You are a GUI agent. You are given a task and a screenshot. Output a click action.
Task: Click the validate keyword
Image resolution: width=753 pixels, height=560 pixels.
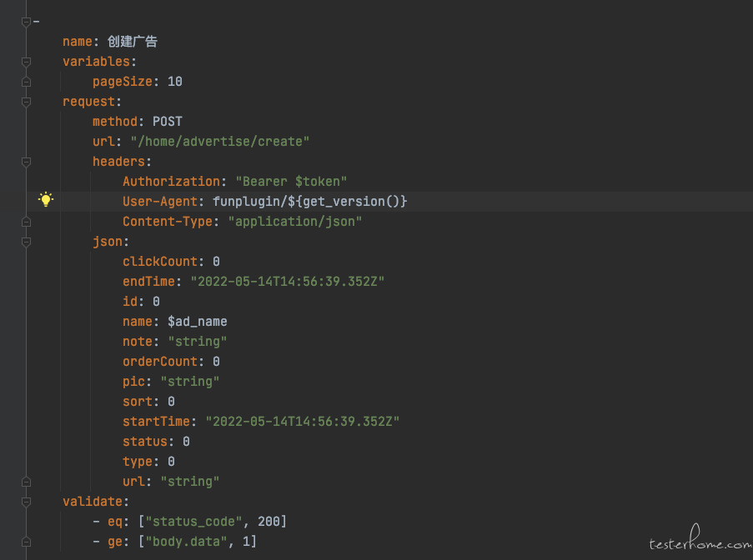93,502
